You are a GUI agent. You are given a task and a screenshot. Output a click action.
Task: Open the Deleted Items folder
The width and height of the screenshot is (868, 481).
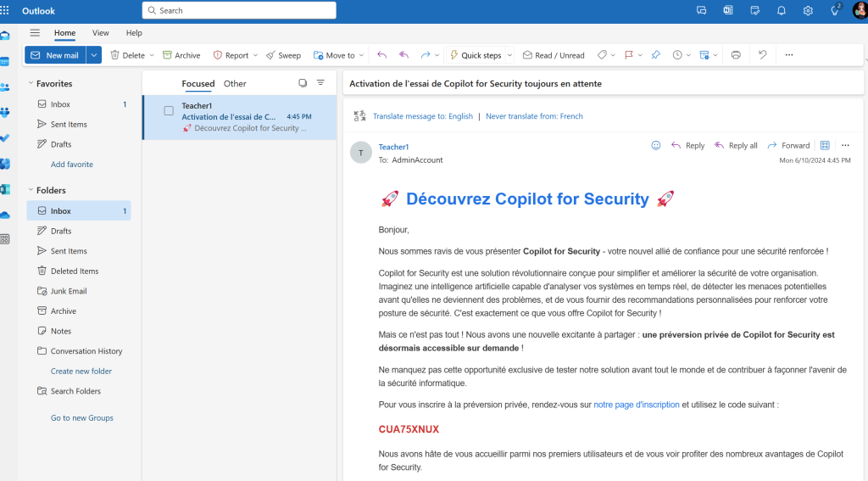79,271
